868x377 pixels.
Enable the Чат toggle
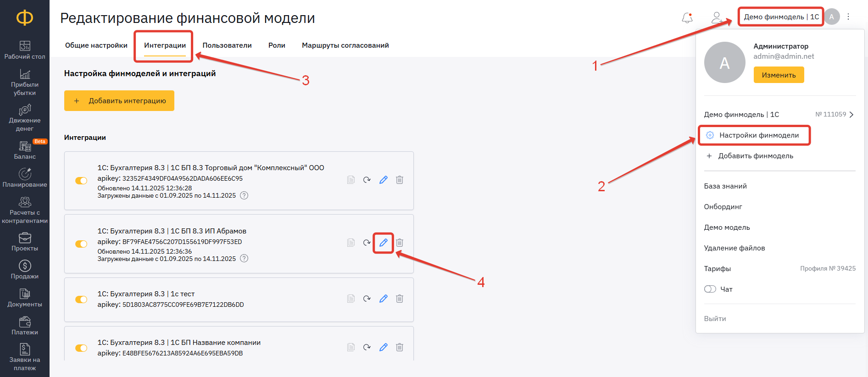tap(710, 289)
